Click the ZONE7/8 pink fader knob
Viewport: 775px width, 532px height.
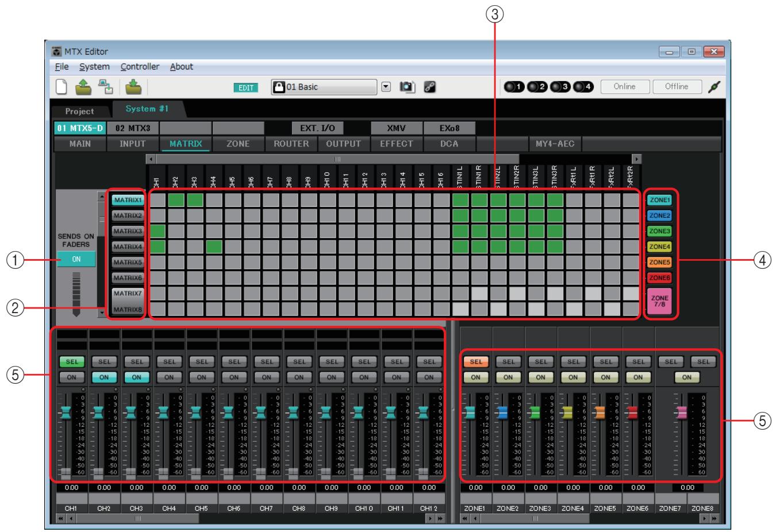(682, 412)
